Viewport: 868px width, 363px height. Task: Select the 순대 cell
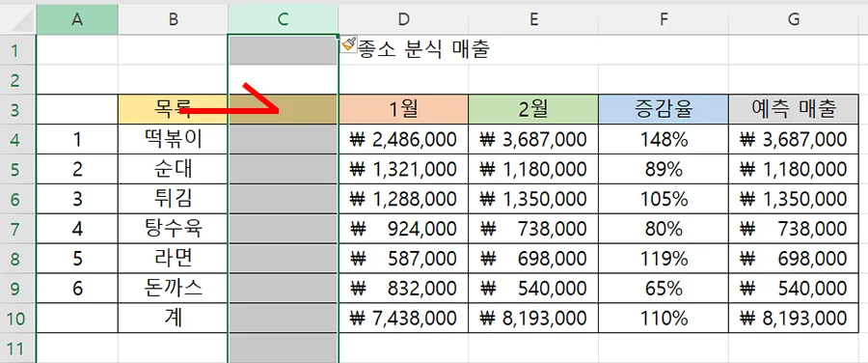click(x=174, y=169)
